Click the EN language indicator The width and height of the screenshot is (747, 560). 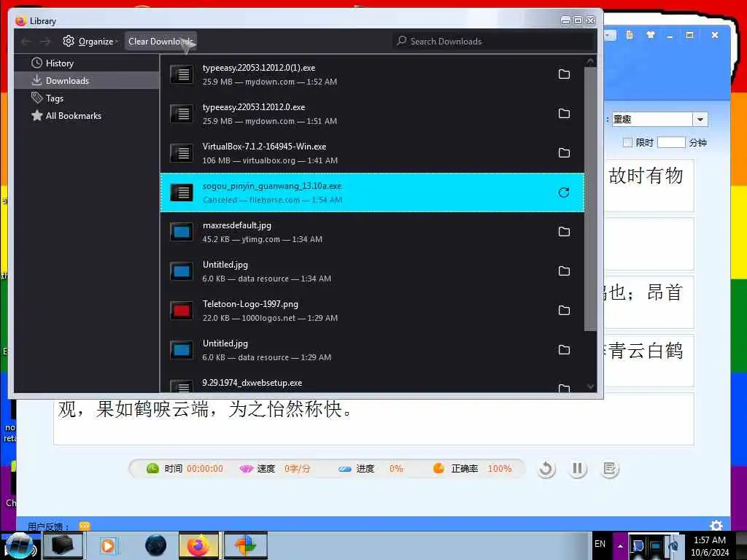pyautogui.click(x=600, y=544)
